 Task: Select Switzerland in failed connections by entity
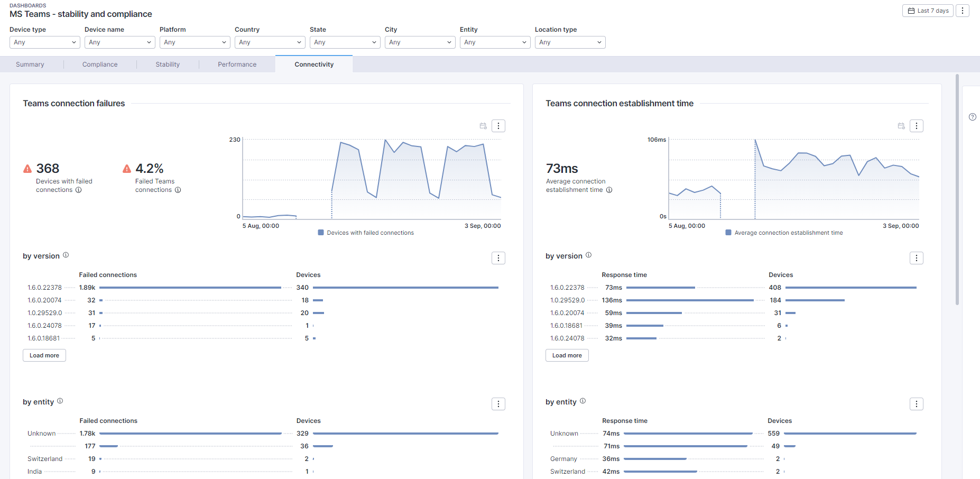coord(45,459)
